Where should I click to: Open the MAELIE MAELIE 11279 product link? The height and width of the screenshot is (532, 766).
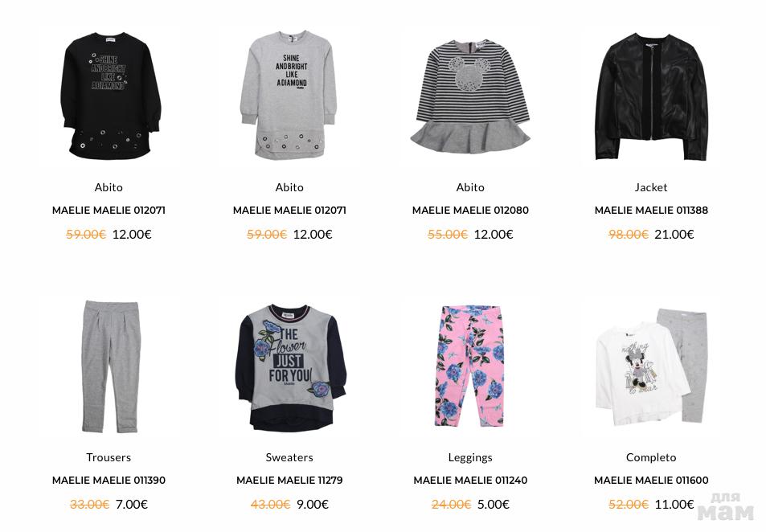click(289, 481)
